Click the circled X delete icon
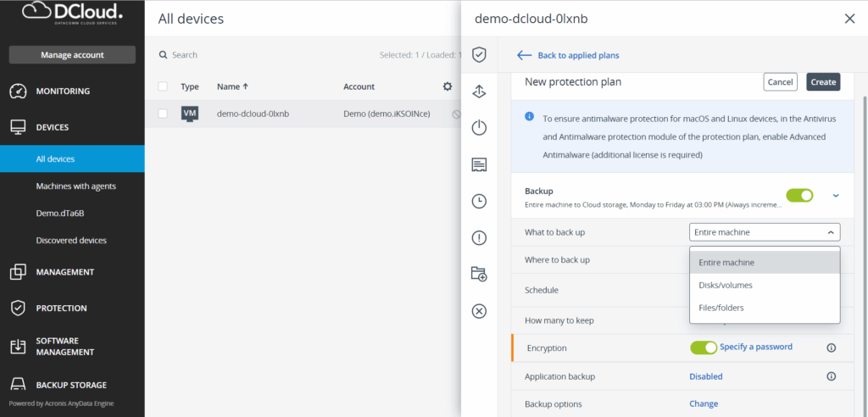This screenshot has height=417, width=868. [x=479, y=311]
